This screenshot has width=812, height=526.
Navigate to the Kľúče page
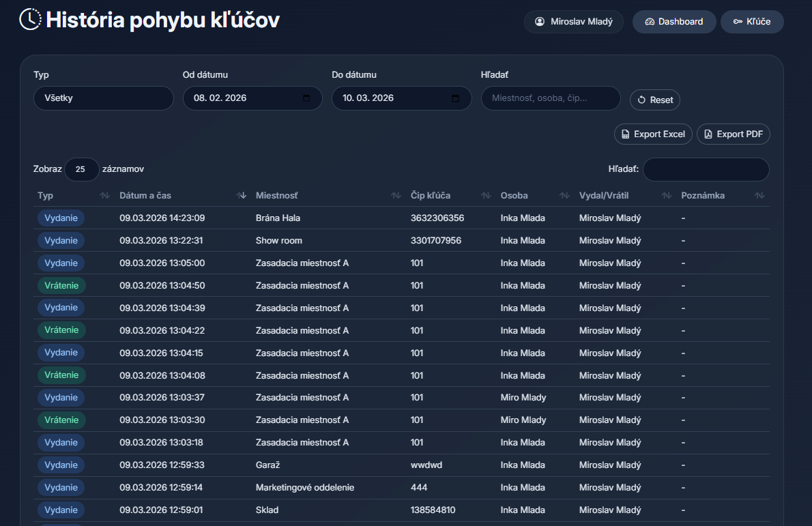coord(751,22)
